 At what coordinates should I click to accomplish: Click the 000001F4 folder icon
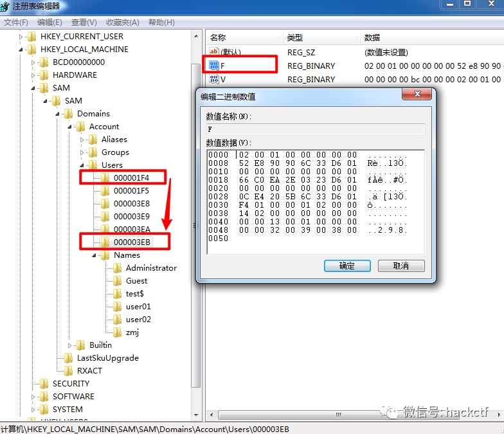coord(105,177)
